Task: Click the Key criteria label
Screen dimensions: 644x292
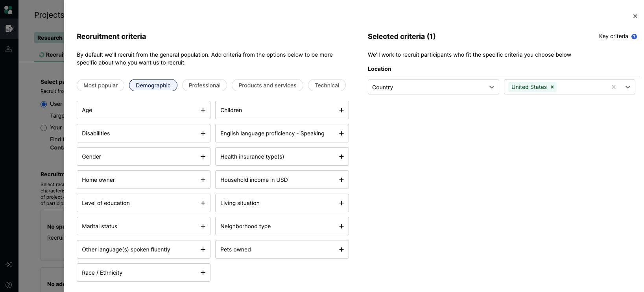Action: click(613, 36)
